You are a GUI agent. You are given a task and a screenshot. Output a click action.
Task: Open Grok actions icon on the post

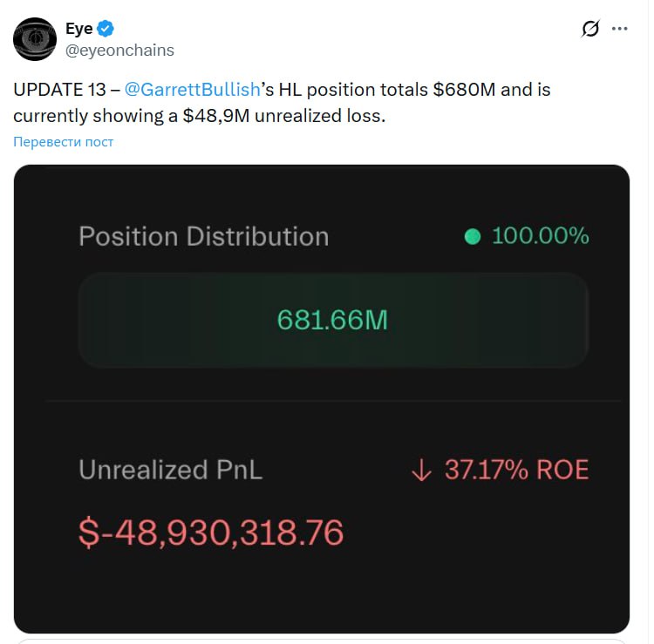[x=590, y=29]
